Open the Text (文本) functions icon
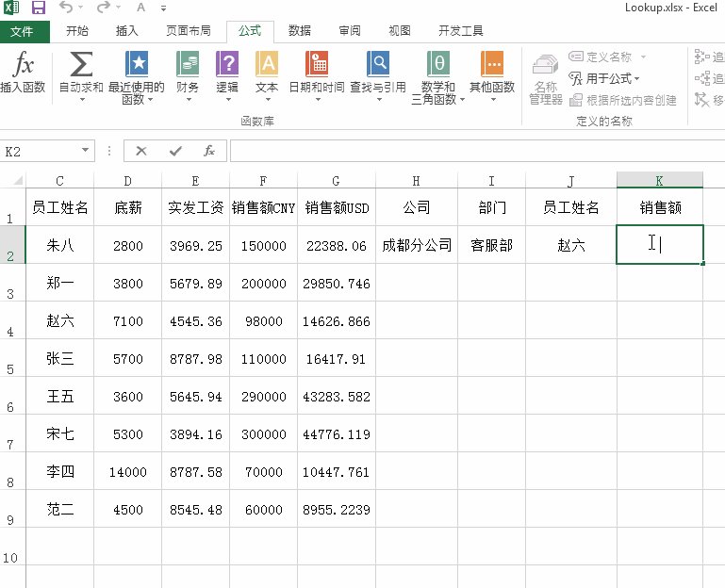 click(x=267, y=64)
